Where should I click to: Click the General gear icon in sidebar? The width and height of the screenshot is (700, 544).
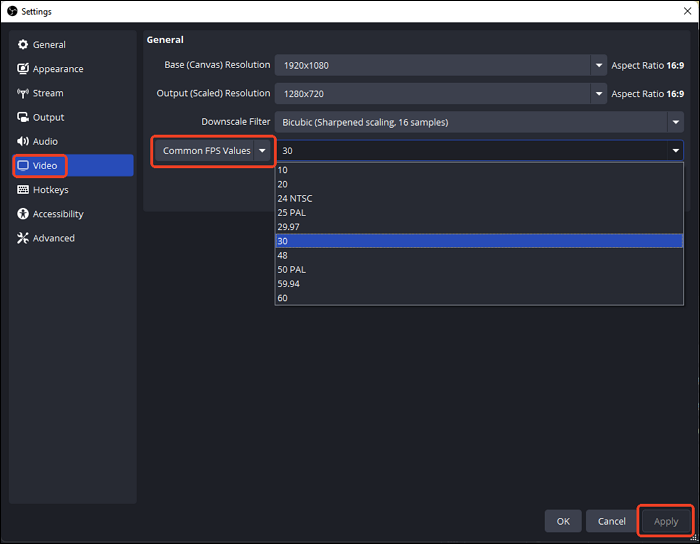coord(23,45)
